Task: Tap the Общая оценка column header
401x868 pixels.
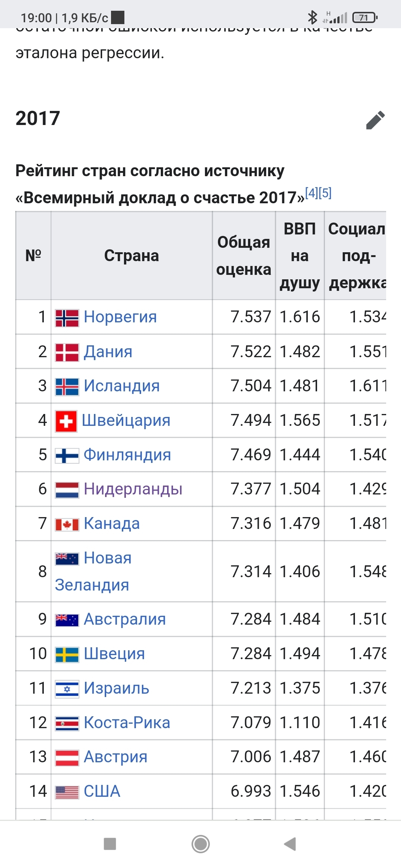Action: coord(244,256)
